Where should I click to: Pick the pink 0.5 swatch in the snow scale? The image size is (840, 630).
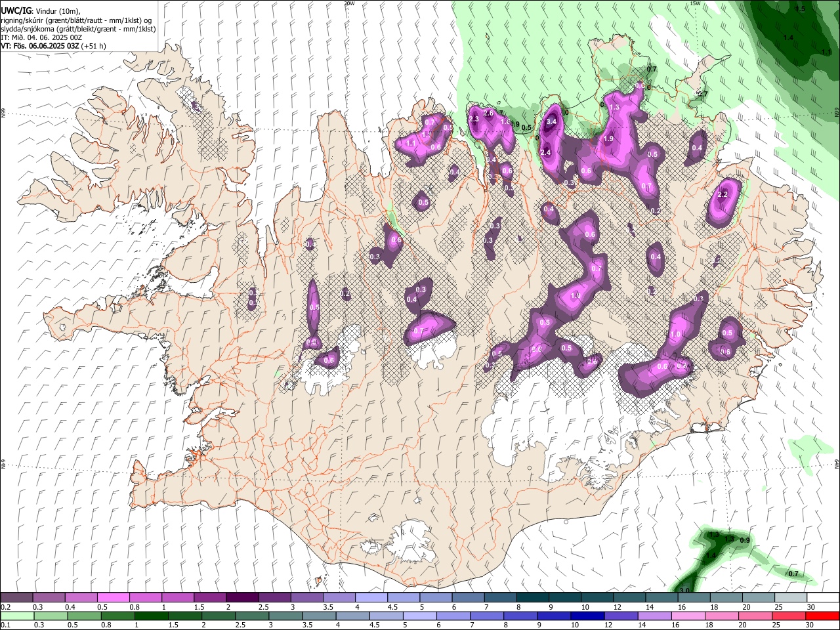[x=113, y=598]
